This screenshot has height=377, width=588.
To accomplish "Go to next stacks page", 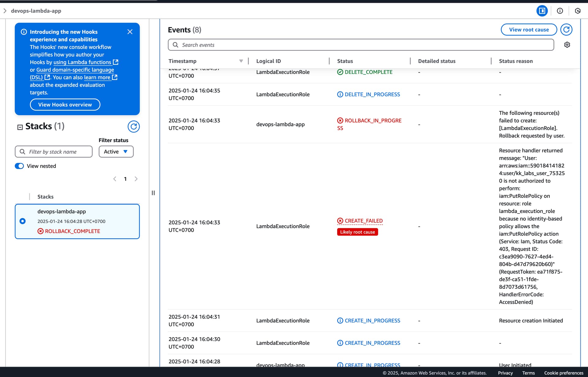I will point(136,179).
